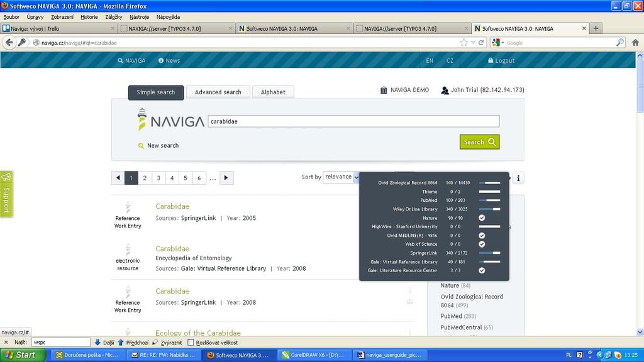Image resolution: width=644 pixels, height=362 pixels.
Task: Switch to the Advanced search tab
Action: 218,92
